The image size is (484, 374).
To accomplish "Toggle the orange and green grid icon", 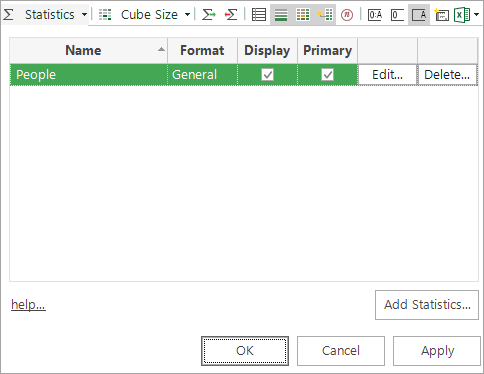I will click(x=303, y=15).
